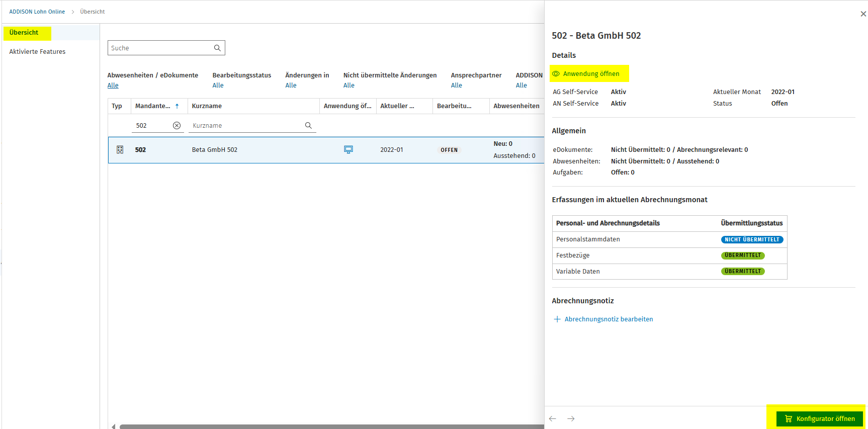Image resolution: width=868 pixels, height=429 pixels.
Task: Click ADDISON Lohn Online breadcrumb link
Action: coord(37,12)
